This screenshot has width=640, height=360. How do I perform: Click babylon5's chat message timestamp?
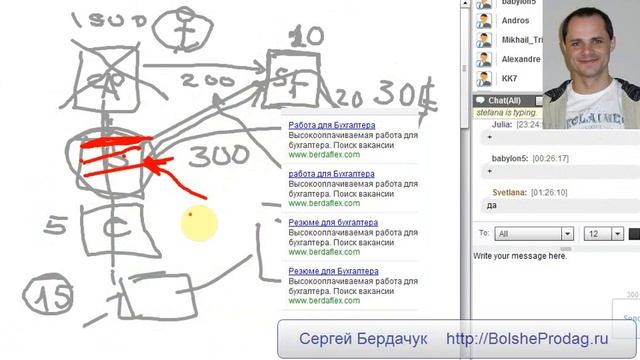coord(550,158)
